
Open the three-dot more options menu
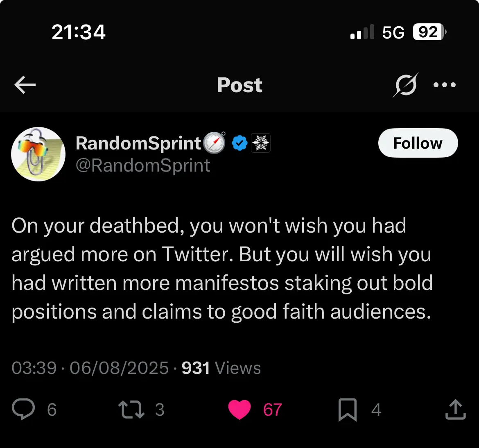[445, 85]
